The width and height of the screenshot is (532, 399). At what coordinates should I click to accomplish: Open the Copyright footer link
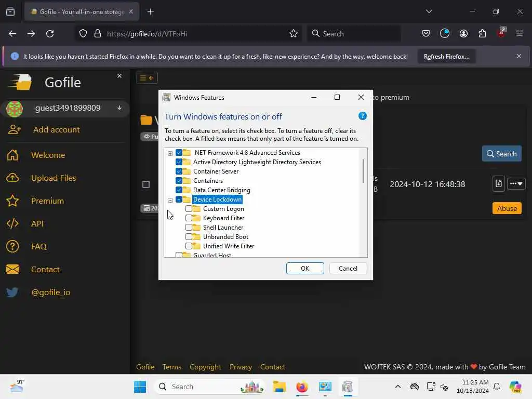click(x=205, y=367)
